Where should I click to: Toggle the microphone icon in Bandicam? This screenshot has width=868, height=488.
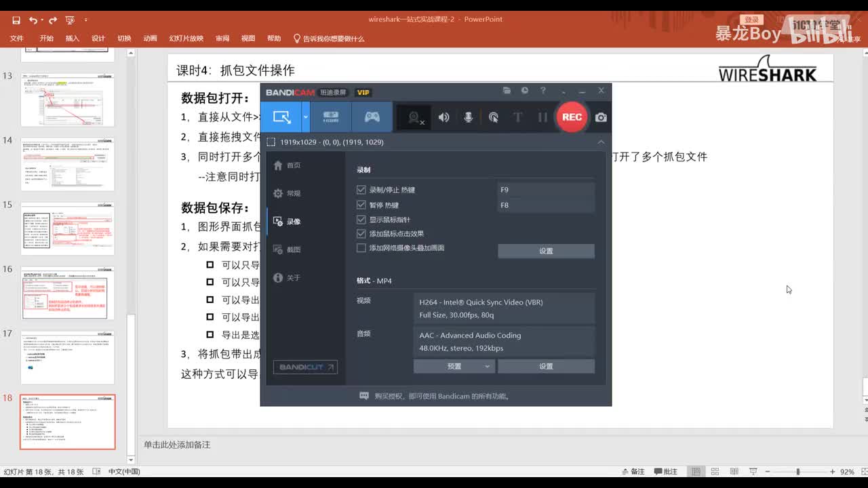tap(468, 117)
